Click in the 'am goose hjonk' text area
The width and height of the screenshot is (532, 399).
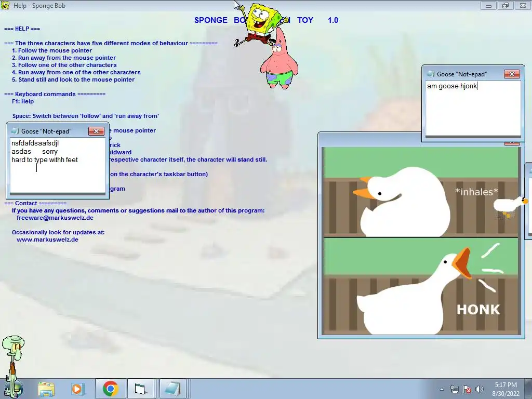(x=473, y=108)
